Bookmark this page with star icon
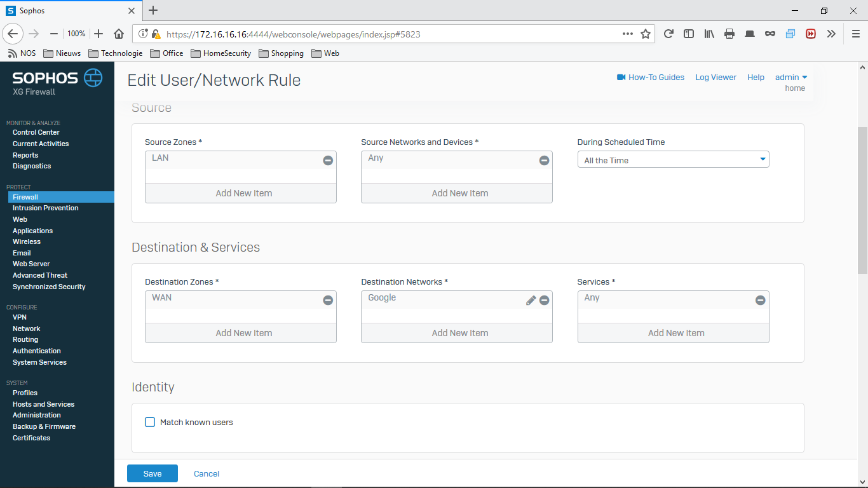868x488 pixels. pyautogui.click(x=646, y=34)
